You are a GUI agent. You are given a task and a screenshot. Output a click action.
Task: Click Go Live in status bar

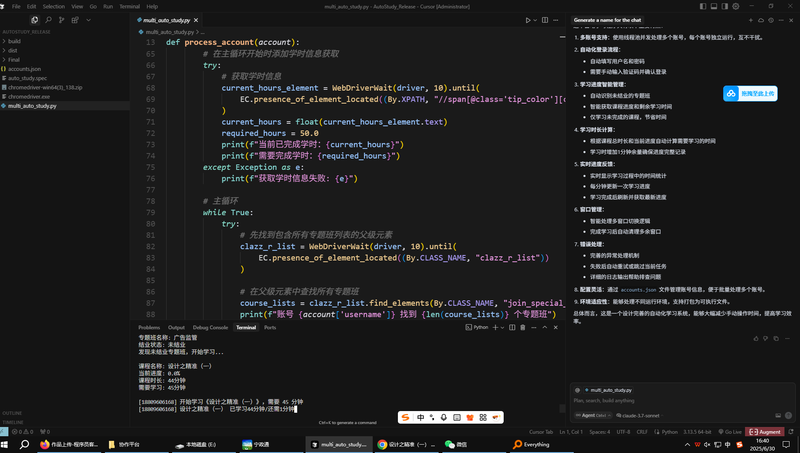730,432
